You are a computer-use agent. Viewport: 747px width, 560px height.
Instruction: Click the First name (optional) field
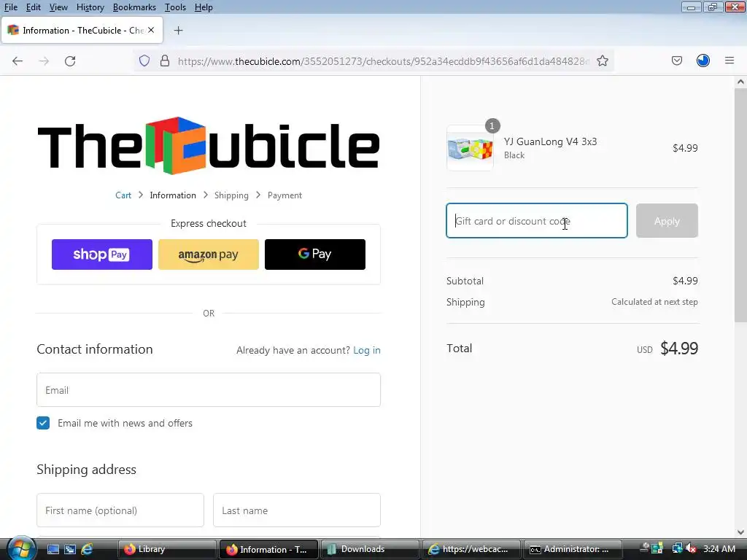tap(120, 510)
